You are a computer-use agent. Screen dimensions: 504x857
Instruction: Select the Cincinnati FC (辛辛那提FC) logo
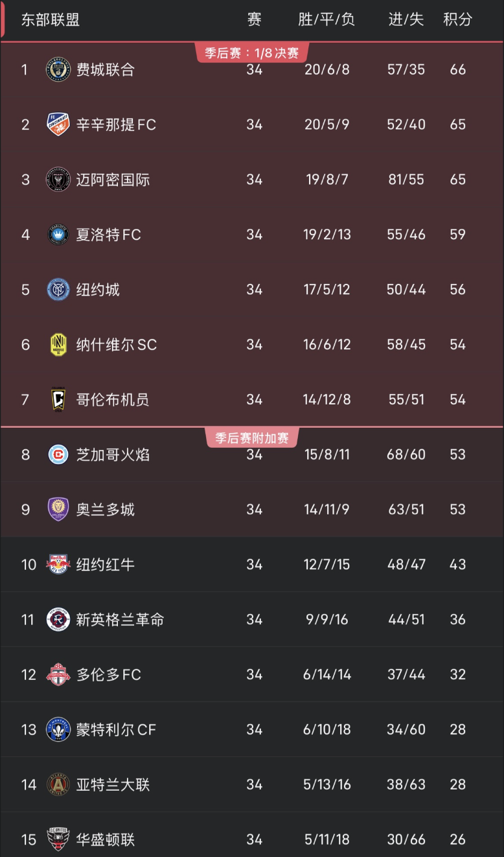point(58,124)
